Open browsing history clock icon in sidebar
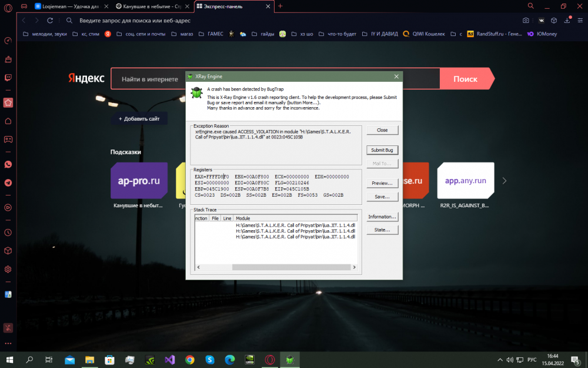The height and width of the screenshot is (368, 588). click(x=8, y=232)
